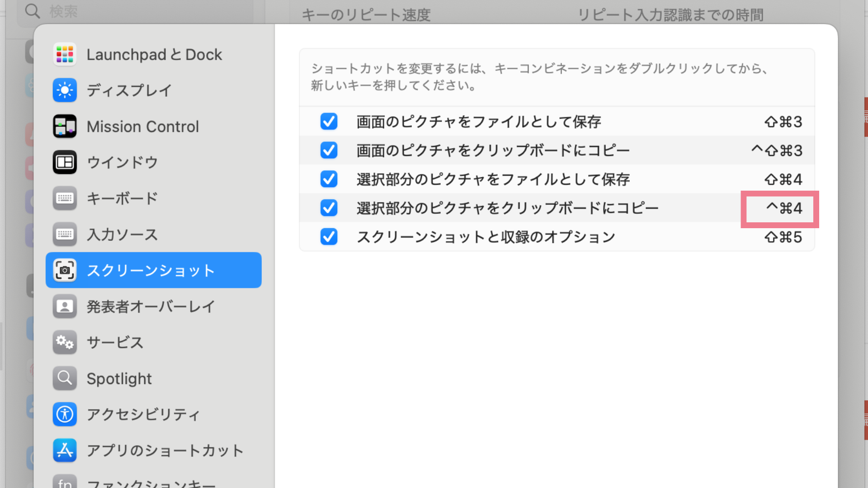This screenshot has height=488, width=868.
Task: Open the 発表者オーバーレイ icon
Action: [65, 306]
